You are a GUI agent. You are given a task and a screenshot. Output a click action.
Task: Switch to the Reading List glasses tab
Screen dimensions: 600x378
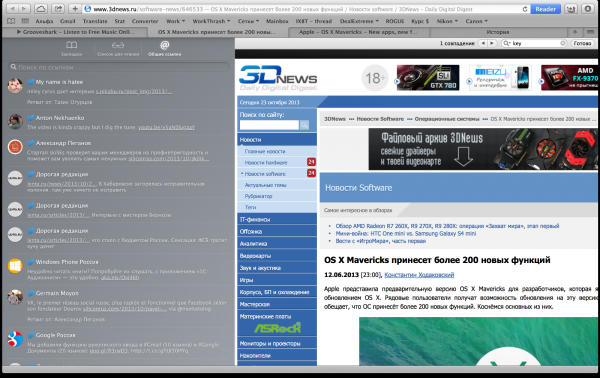pyautogui.click(x=118, y=49)
